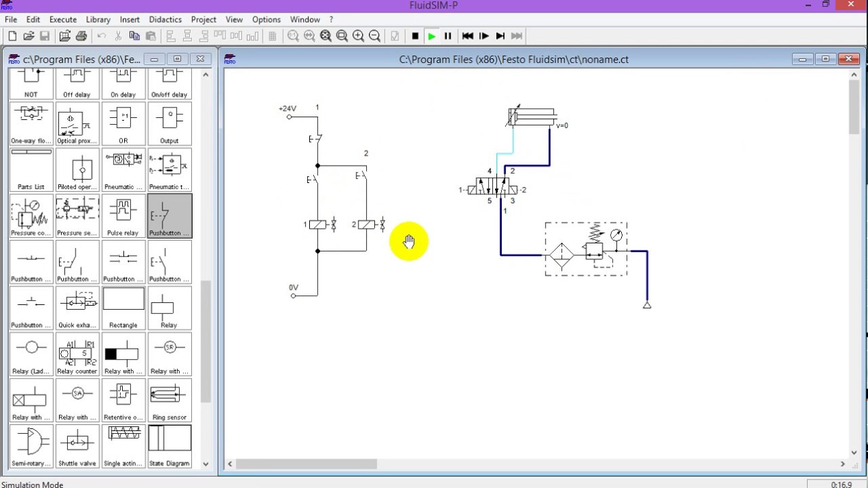Viewport: 868px width, 488px height.
Task: Advance the simulation by a single step
Action: click(x=484, y=36)
